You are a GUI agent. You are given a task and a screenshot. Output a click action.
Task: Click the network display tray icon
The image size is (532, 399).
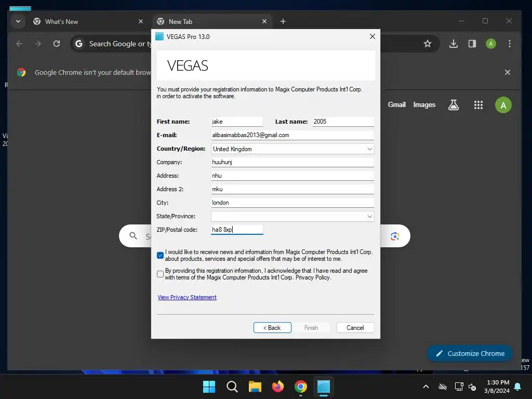click(459, 387)
